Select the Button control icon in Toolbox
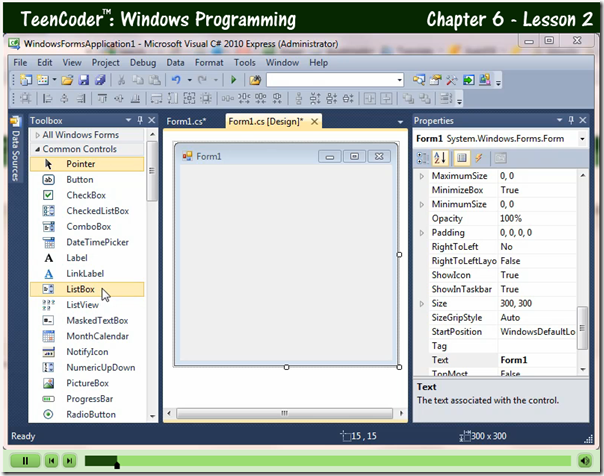 pyautogui.click(x=48, y=180)
